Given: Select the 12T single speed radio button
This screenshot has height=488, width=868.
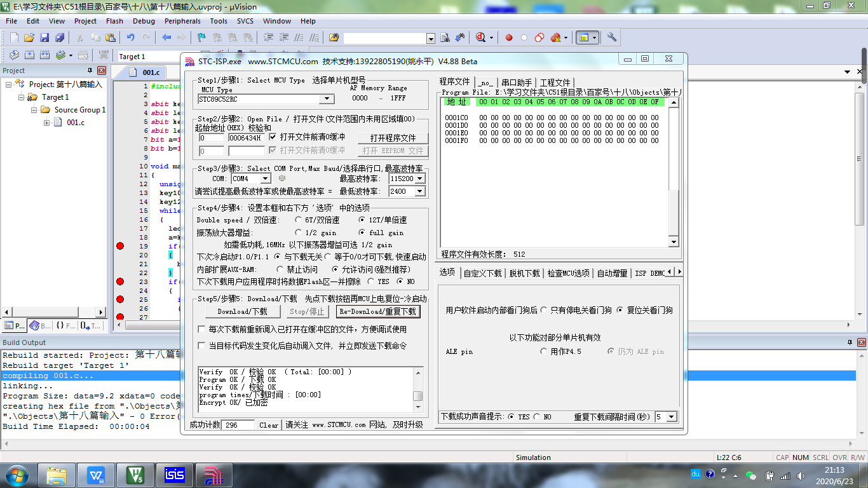Looking at the screenshot, I should pyautogui.click(x=362, y=220).
